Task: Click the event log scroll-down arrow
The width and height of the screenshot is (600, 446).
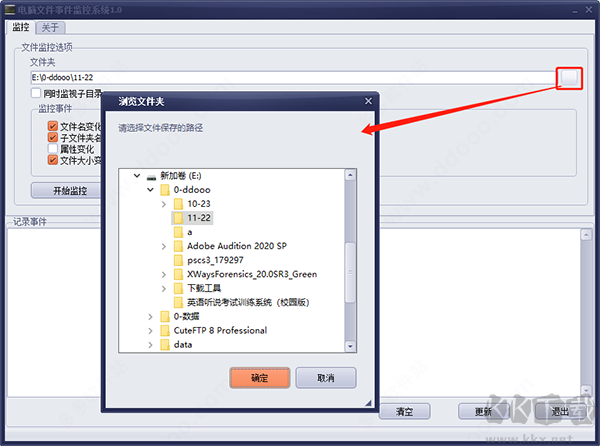Action: click(x=586, y=390)
